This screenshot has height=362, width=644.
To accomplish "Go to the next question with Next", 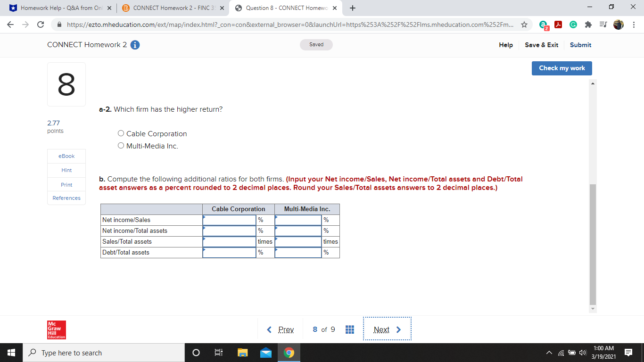I will point(387,329).
